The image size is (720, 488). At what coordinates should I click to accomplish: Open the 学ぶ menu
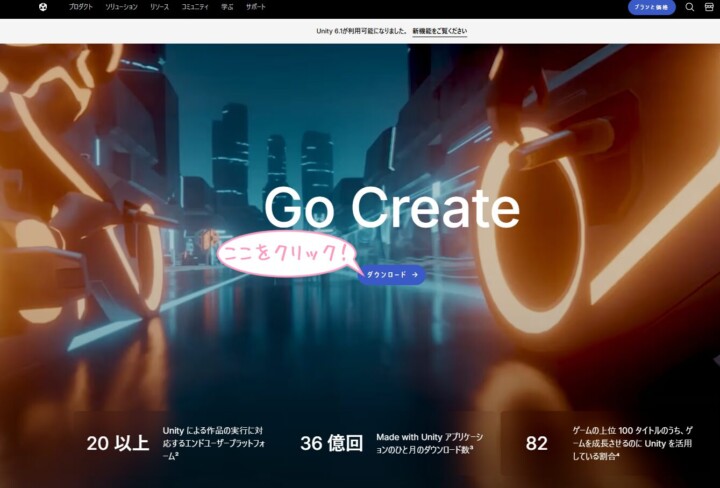227,7
